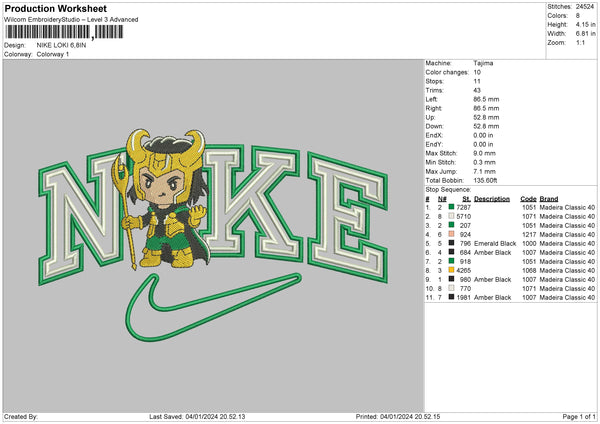Select the white swatch beside stitch count 5710
Viewport: 600px width, 424px height.
tap(452, 216)
